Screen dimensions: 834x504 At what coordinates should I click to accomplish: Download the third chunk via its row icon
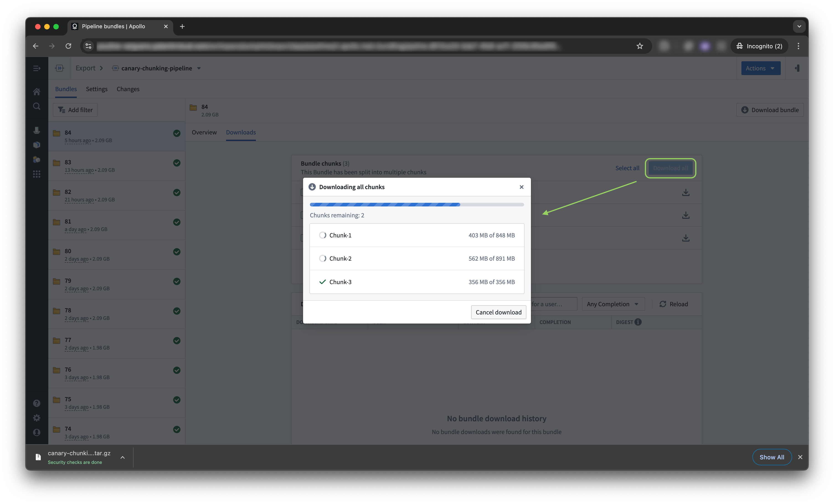[x=685, y=238]
